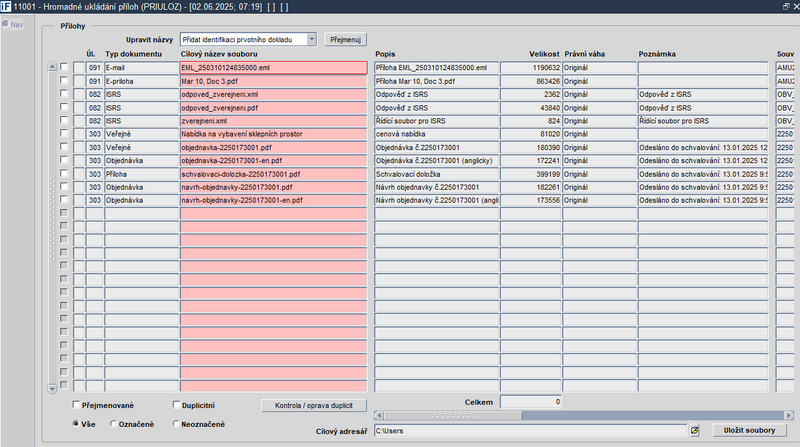Image resolution: width=800 pixels, height=447 pixels.
Task: Click file name odpoved_zverejneni.pdf
Action: click(x=273, y=108)
